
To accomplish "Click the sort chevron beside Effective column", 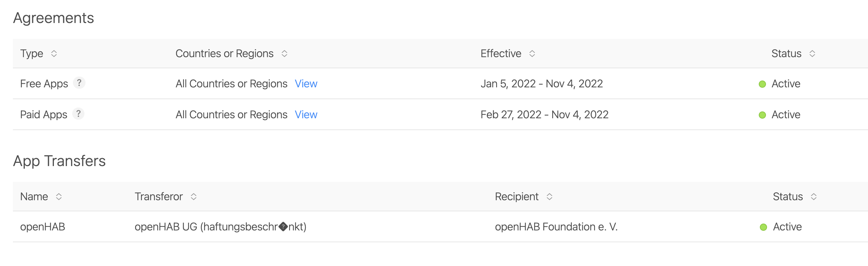I will (x=532, y=54).
